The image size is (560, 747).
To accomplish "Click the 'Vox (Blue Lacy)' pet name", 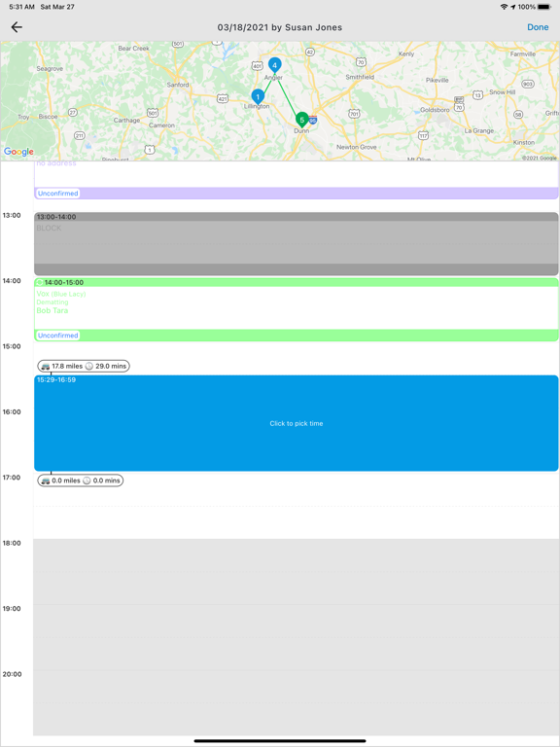I will click(x=61, y=294).
